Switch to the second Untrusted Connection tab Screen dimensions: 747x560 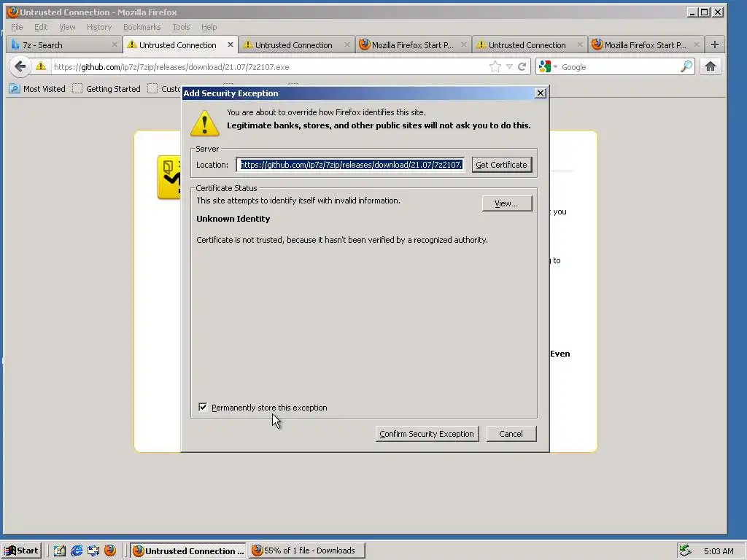point(296,44)
